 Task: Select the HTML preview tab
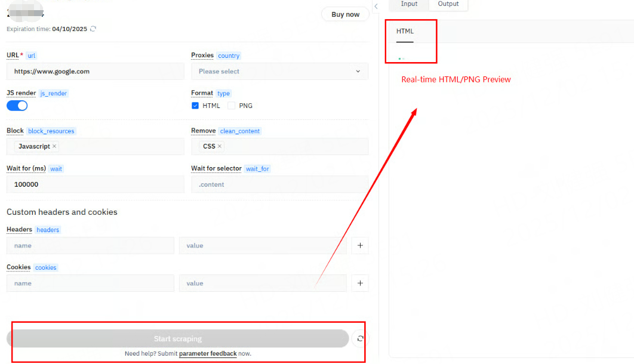pos(405,32)
